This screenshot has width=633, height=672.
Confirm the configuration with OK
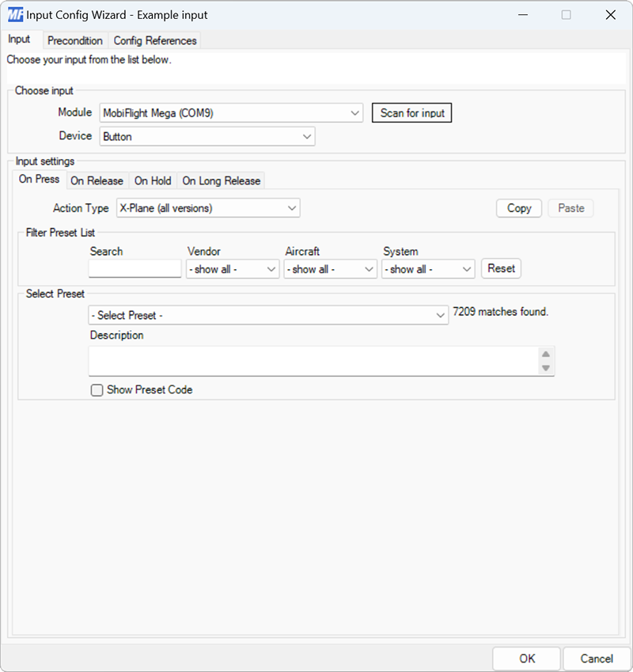pos(526,658)
